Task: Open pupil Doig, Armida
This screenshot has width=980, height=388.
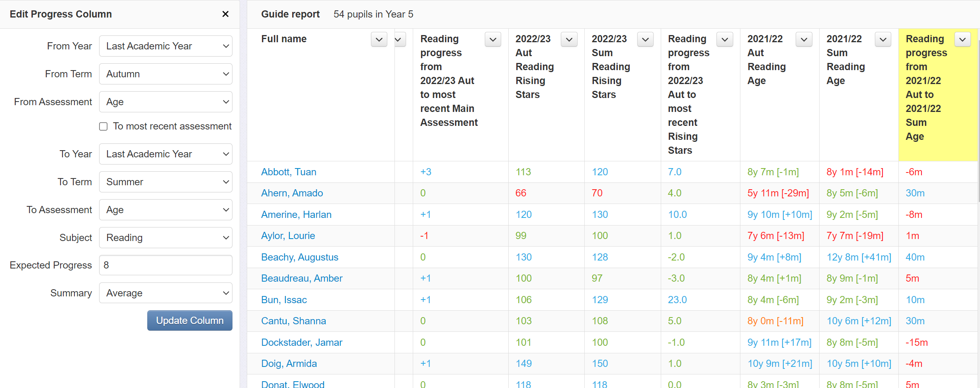Action: click(289, 364)
